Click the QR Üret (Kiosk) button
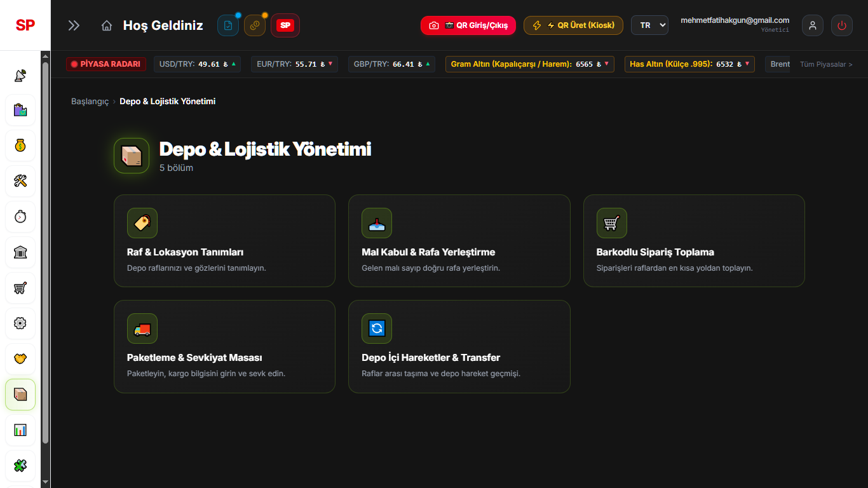Image resolution: width=868 pixels, height=488 pixels. 573,25
